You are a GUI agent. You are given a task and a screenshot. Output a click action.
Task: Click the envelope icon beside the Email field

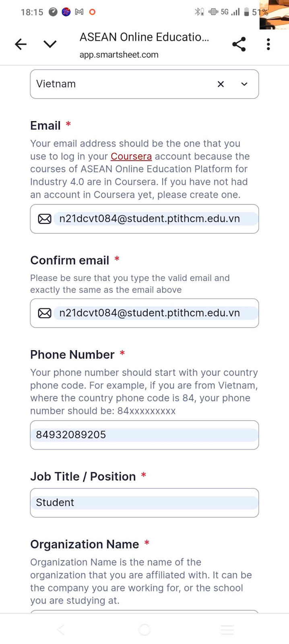pos(44,219)
